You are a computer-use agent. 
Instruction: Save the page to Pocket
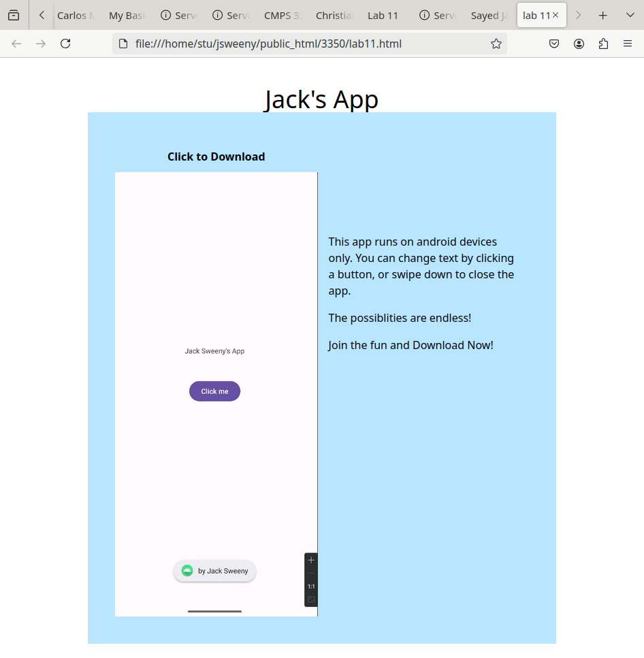coord(554,44)
